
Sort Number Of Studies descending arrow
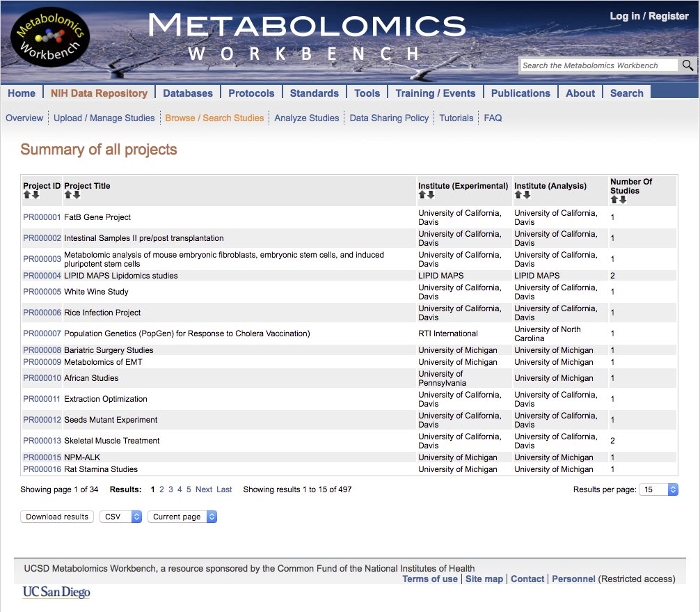pos(623,200)
